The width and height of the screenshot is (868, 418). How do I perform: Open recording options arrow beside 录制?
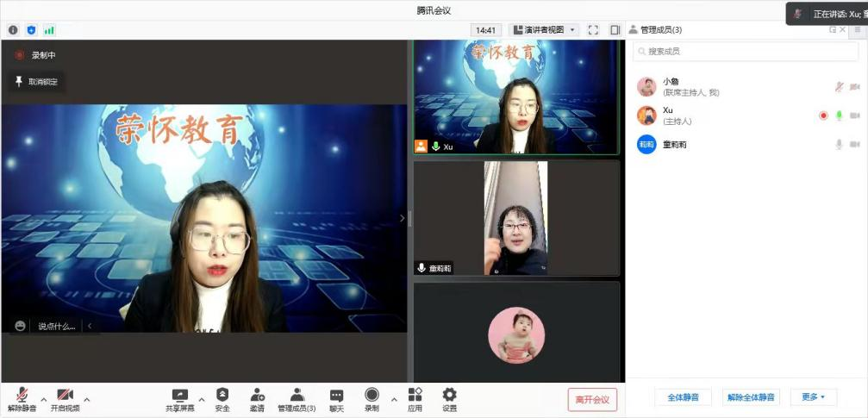(394, 399)
